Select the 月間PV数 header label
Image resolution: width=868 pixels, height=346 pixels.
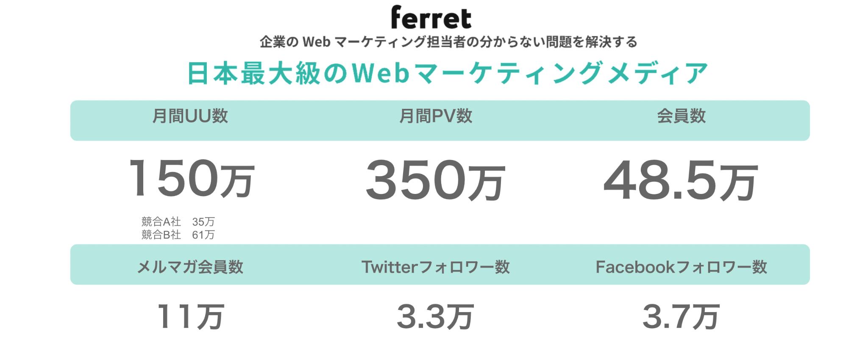coord(436,116)
